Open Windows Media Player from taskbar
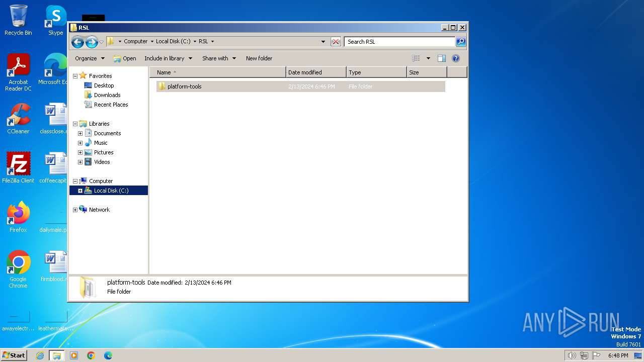 (74, 355)
